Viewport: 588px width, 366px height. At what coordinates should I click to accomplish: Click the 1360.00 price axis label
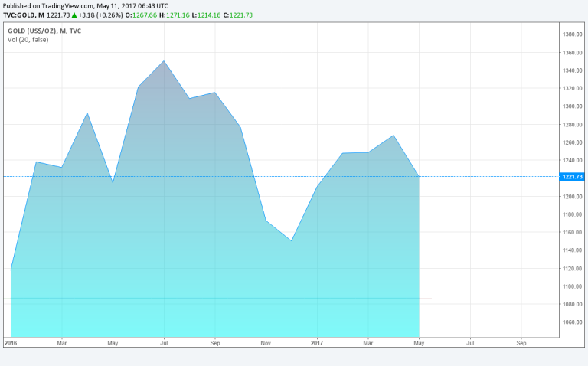click(x=572, y=53)
